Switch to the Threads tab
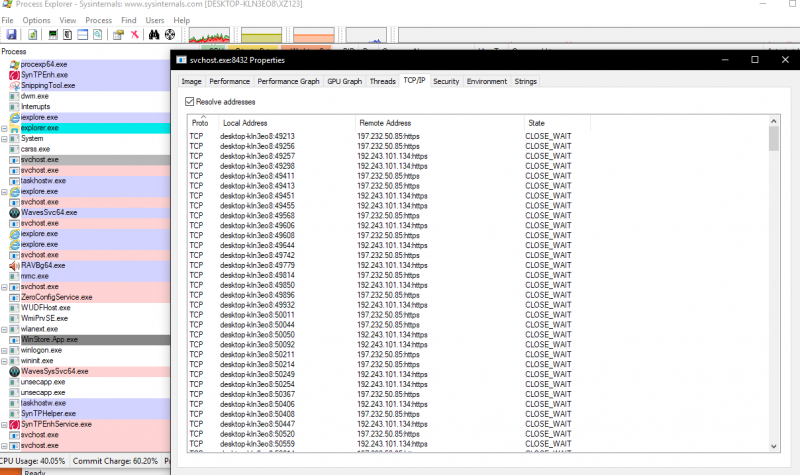The width and height of the screenshot is (800, 475). [383, 82]
